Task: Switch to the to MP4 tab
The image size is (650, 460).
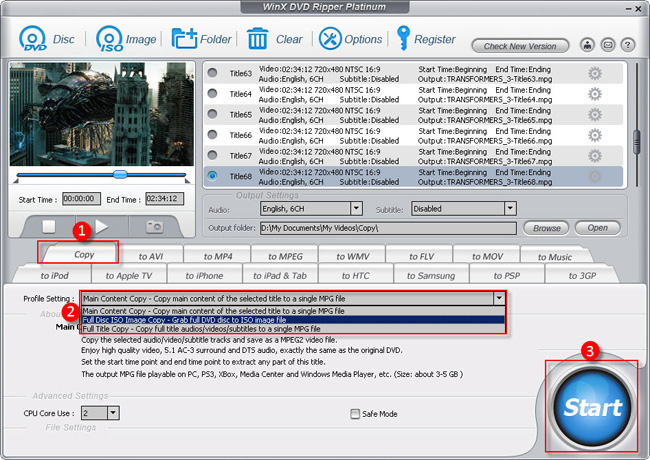Action: [x=218, y=256]
